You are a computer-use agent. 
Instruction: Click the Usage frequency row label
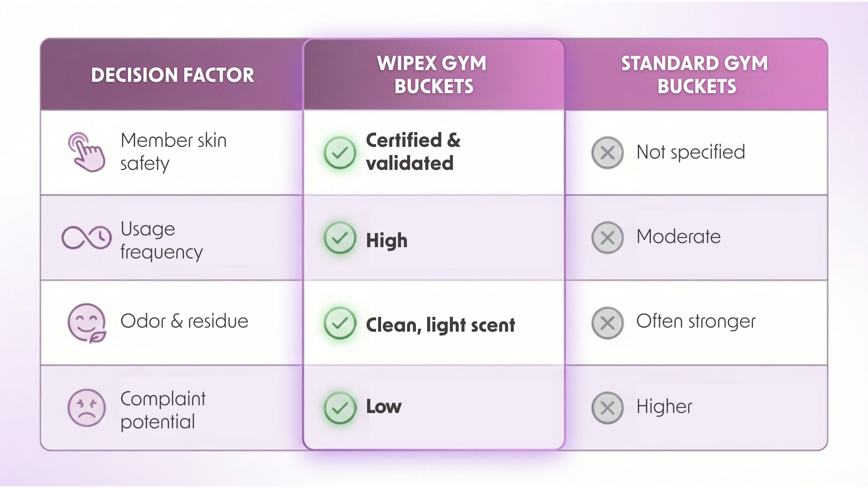[161, 240]
